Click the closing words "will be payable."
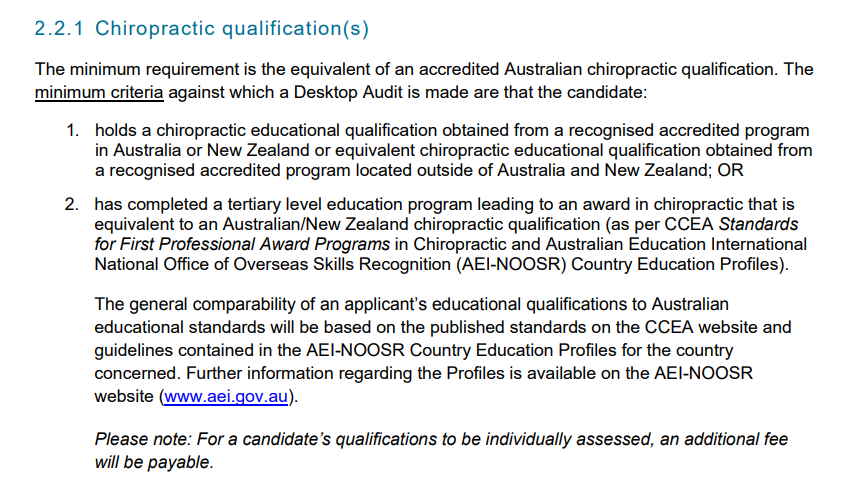The image size is (844, 491). (154, 462)
